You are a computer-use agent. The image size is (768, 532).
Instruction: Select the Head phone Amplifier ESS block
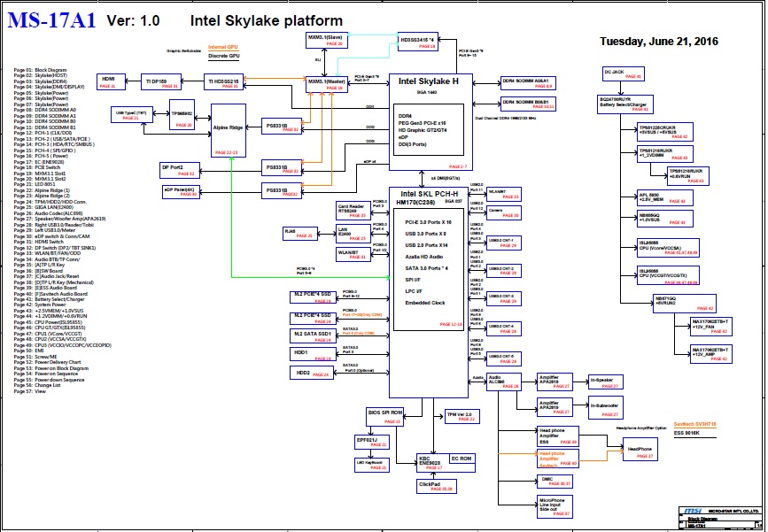[558, 436]
